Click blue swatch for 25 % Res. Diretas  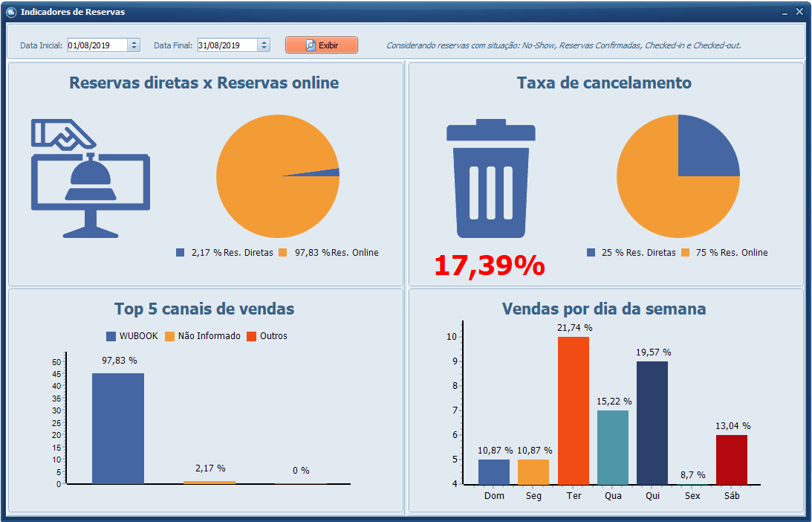[x=591, y=252]
